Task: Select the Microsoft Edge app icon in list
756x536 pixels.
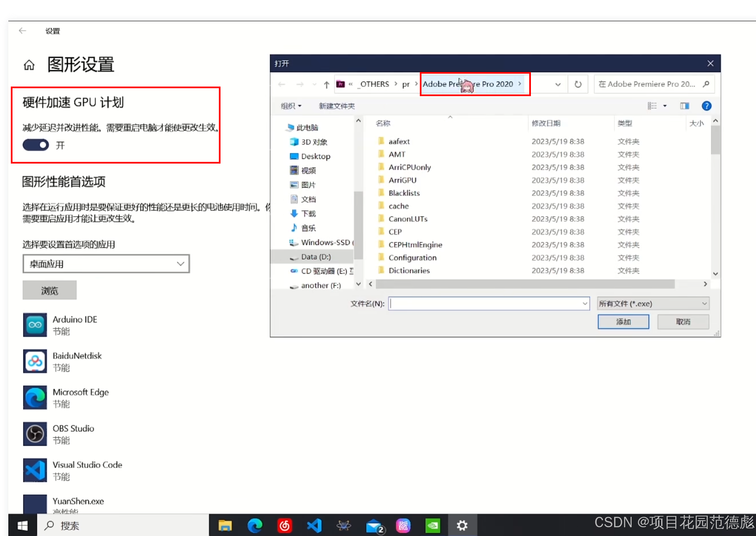Action: [x=35, y=397]
